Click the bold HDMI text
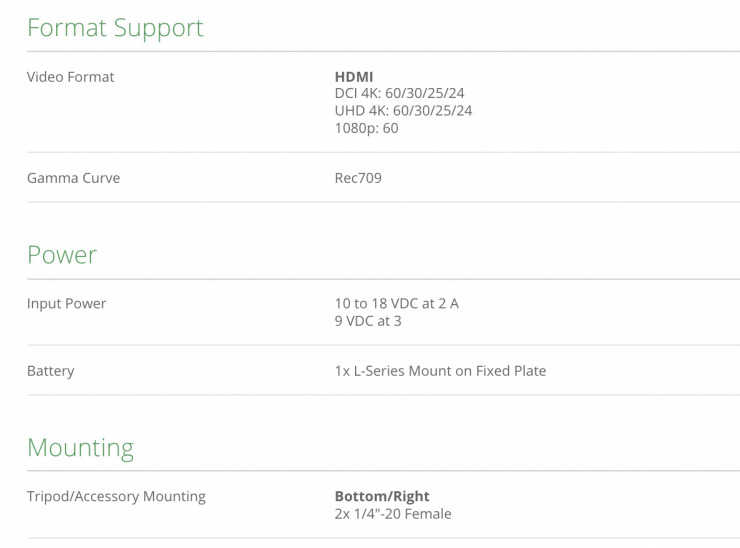740x548 pixels. 354,77
